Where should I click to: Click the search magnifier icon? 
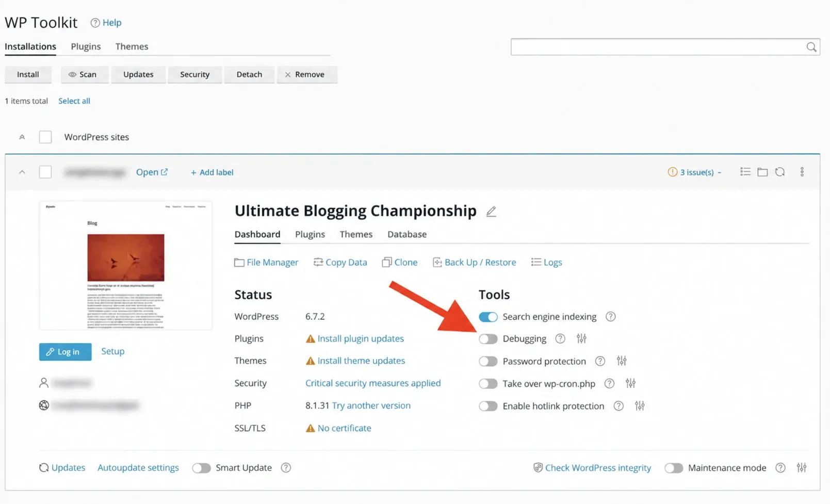click(x=811, y=47)
